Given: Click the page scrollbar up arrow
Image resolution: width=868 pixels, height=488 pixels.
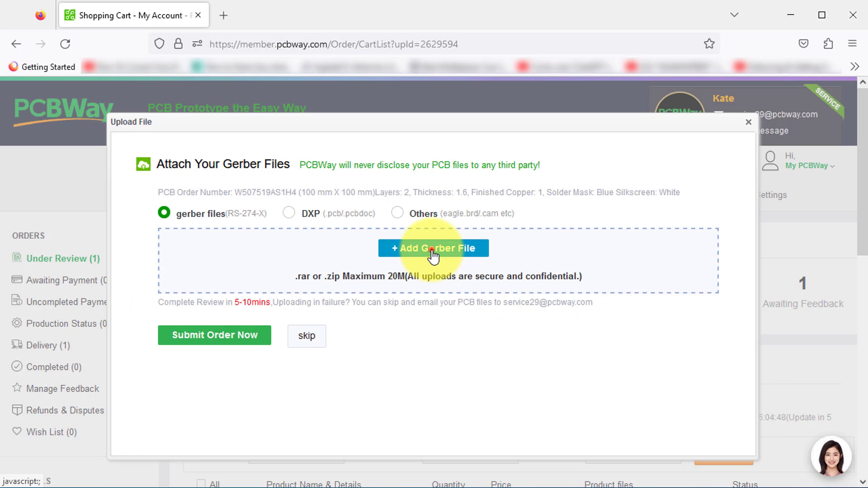Looking at the screenshot, I should 863,82.
